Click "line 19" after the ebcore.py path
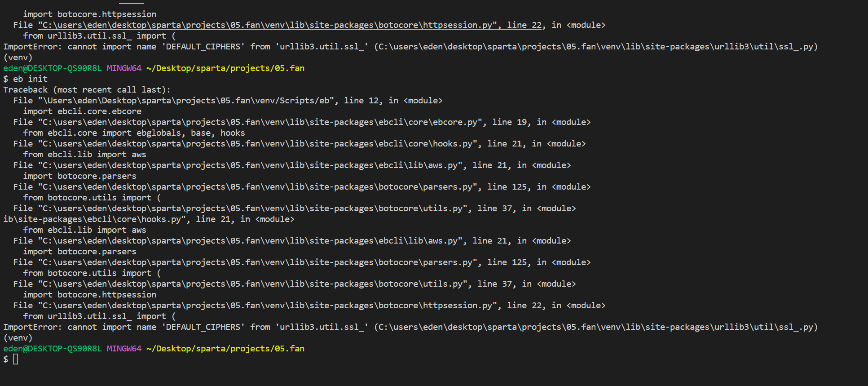868x386 pixels. (x=510, y=122)
